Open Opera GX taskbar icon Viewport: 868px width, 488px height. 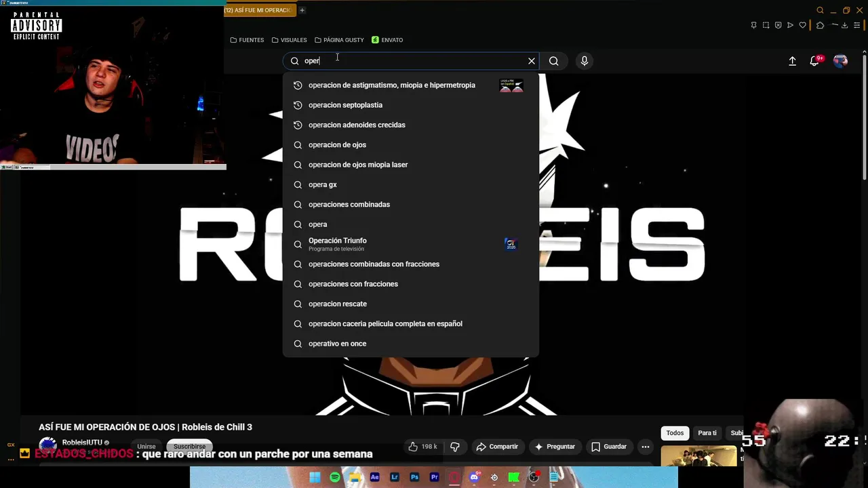pos(454,478)
